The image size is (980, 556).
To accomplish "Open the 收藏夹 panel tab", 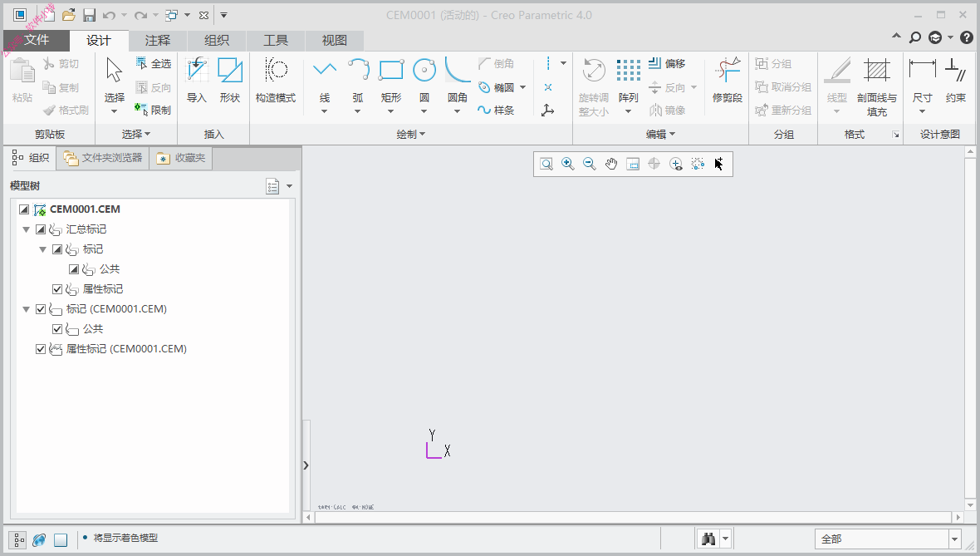I will pyautogui.click(x=181, y=158).
